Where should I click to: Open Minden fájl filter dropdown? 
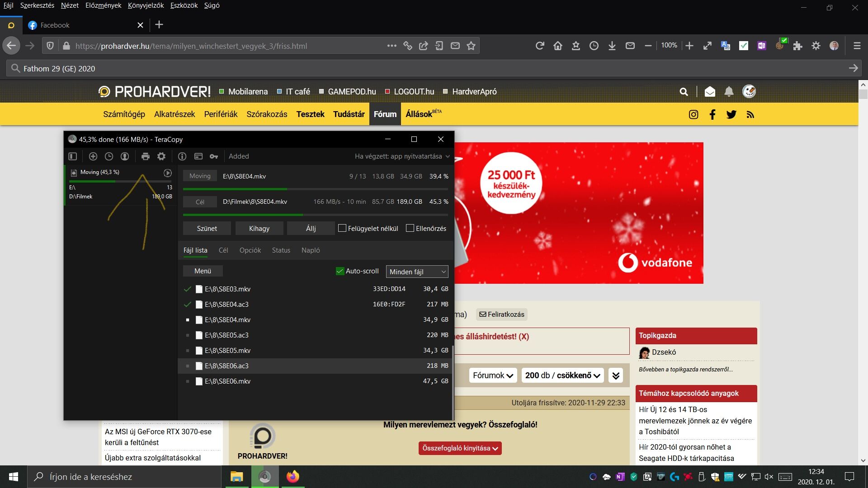417,272
